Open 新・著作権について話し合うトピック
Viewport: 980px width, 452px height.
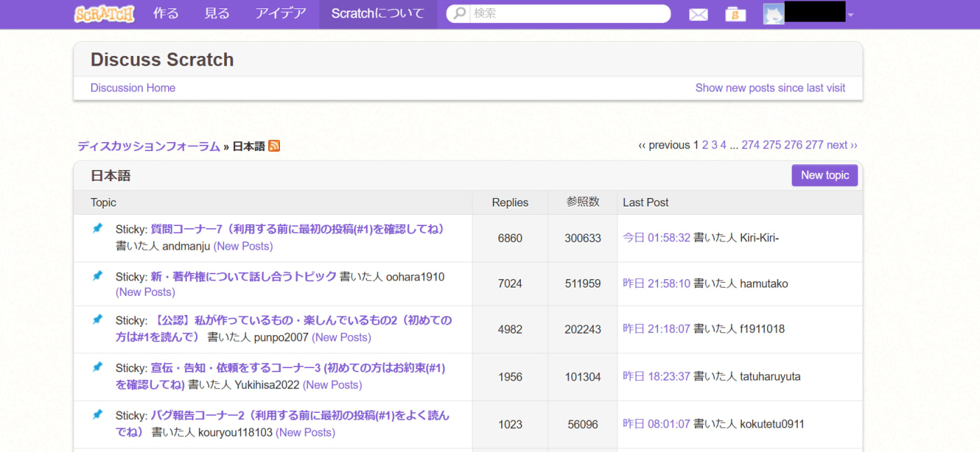coord(244,276)
